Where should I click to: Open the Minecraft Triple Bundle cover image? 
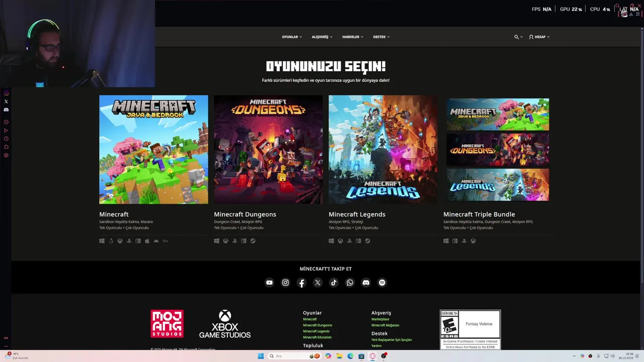click(498, 149)
